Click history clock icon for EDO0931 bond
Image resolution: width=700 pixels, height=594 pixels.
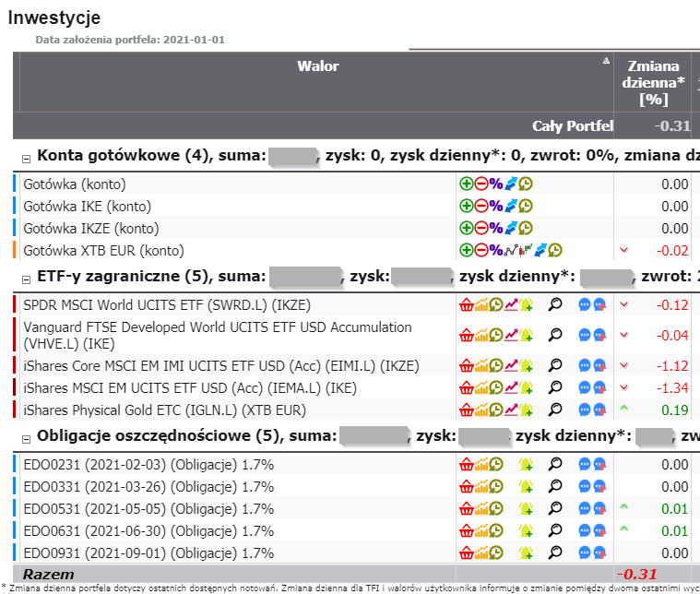496,552
